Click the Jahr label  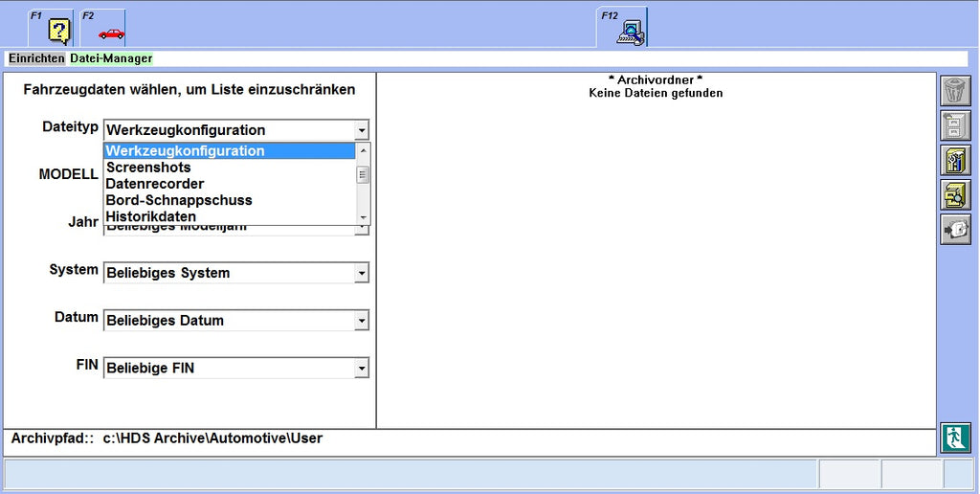83,222
